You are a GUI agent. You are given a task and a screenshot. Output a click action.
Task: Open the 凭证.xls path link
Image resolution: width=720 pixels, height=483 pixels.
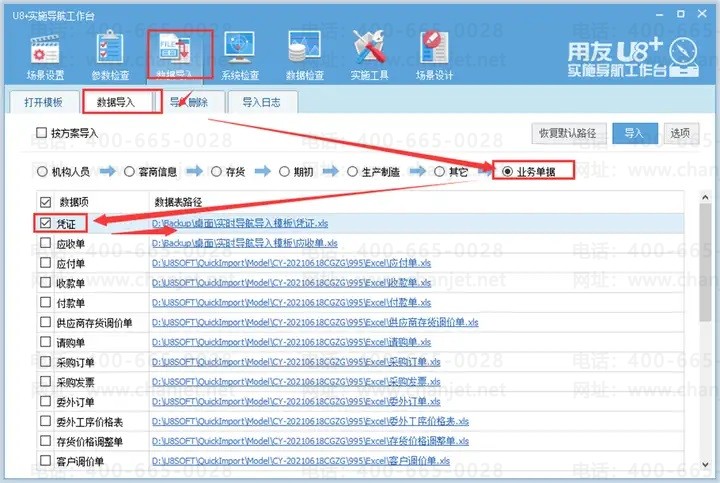tap(240, 224)
